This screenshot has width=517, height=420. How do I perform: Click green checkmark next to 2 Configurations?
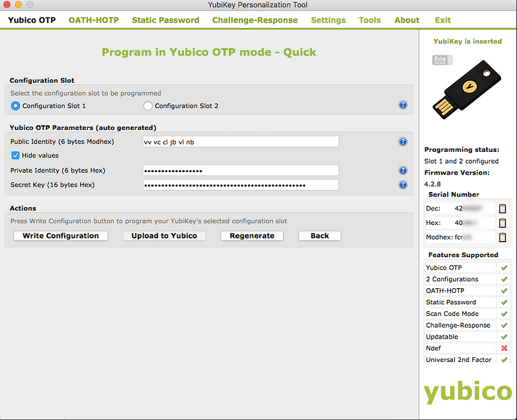[504, 280]
